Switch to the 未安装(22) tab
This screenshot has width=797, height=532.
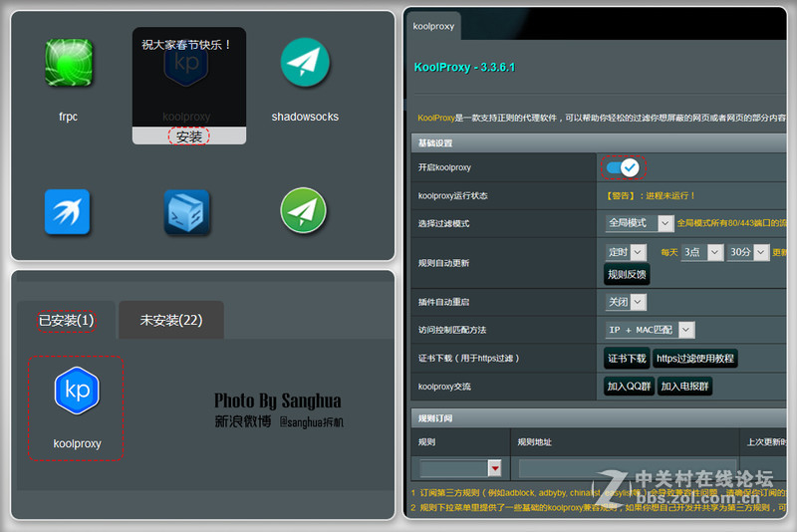point(171,320)
